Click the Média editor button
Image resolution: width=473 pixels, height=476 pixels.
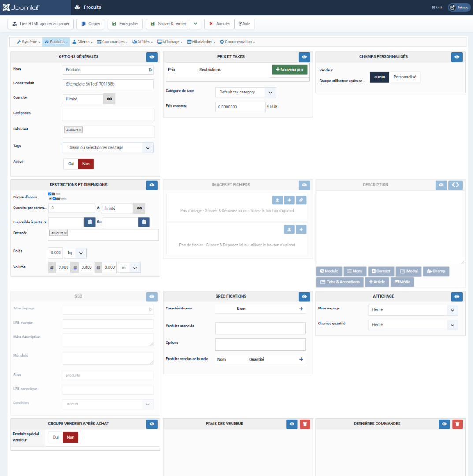[x=402, y=282]
